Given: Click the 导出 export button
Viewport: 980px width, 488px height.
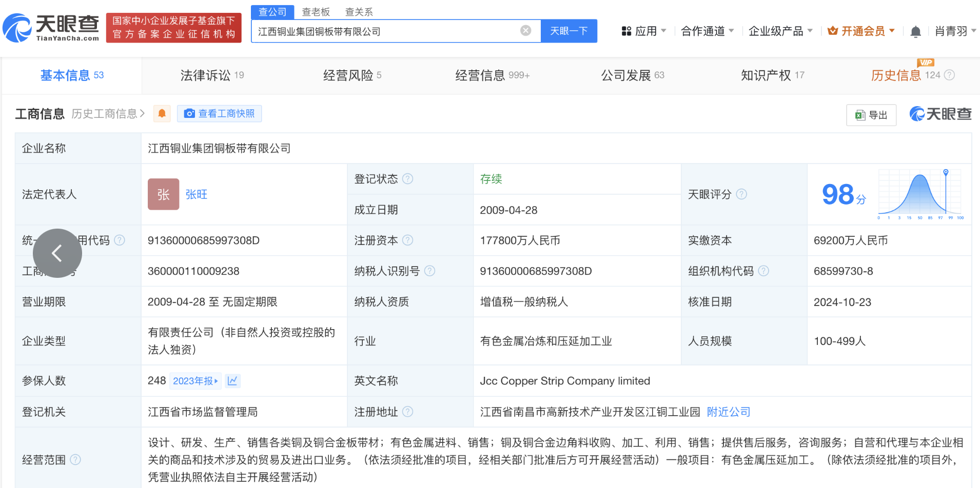Looking at the screenshot, I should click(x=871, y=115).
